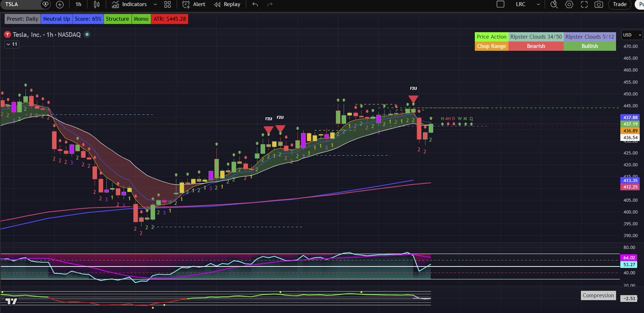Click the rightmost F2U red triangle marker

point(413,99)
